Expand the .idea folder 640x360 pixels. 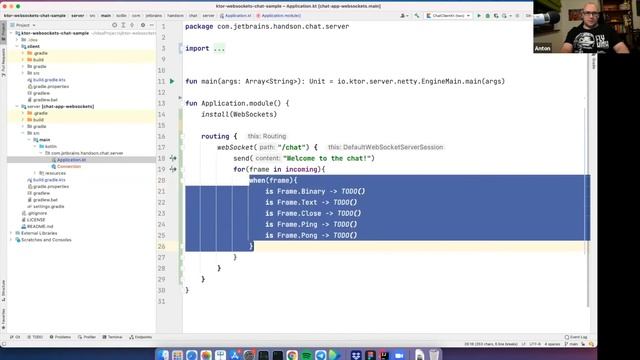pos(17,40)
